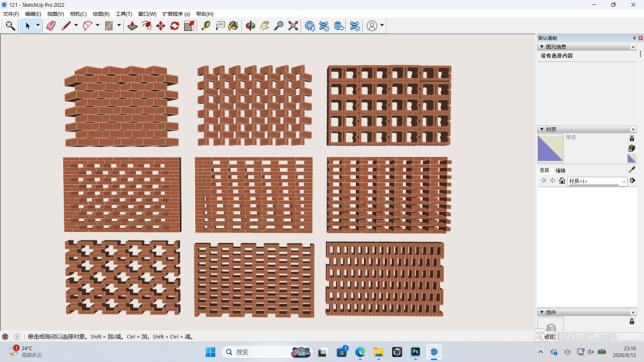644x362 pixels.
Task: Toggle auto-hide pin on 默认面板
Action: tap(634, 38)
